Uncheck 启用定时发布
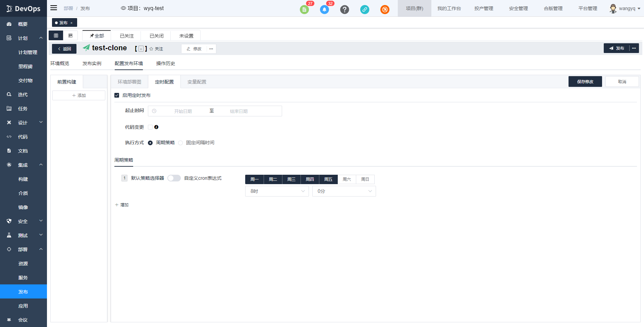644x327 pixels. pyautogui.click(x=117, y=95)
